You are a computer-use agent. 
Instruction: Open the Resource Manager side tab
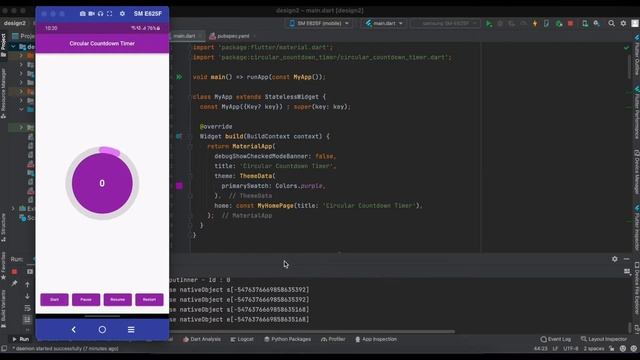(3, 93)
